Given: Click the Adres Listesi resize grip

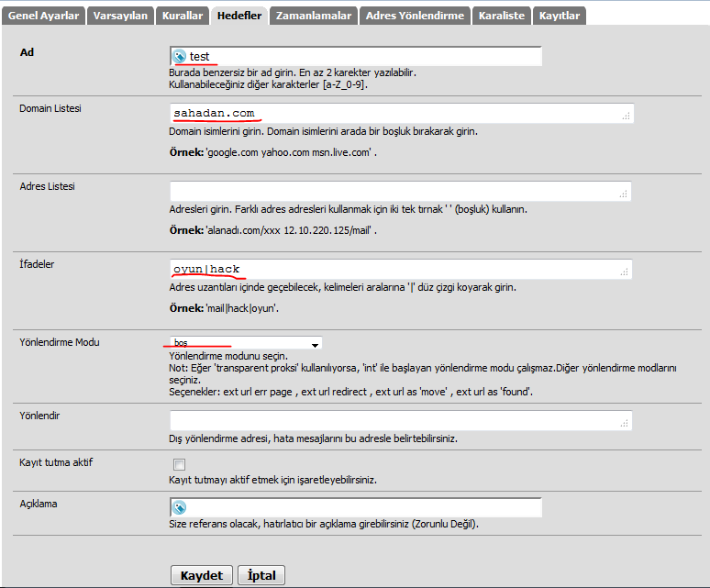Looking at the screenshot, I should click(624, 194).
